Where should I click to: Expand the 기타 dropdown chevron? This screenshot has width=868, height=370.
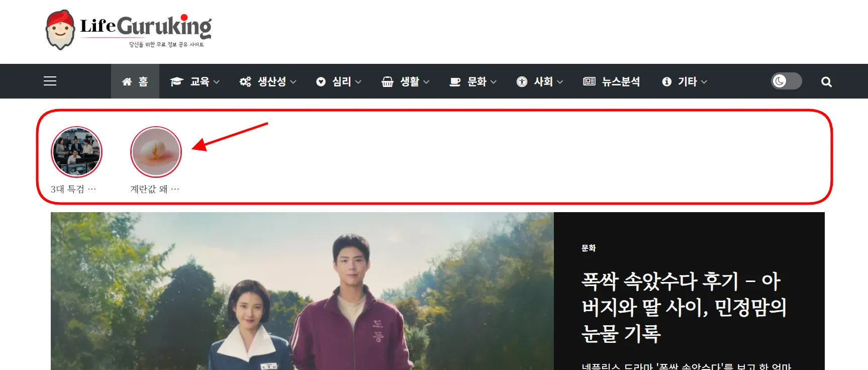click(704, 82)
